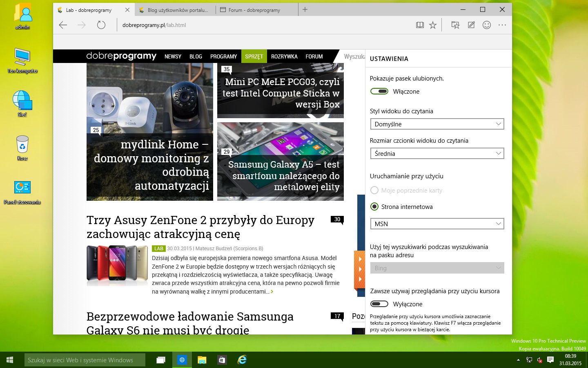Click the Spartan globe icon on taskbar
The width and height of the screenshot is (588, 368).
coord(182,360)
